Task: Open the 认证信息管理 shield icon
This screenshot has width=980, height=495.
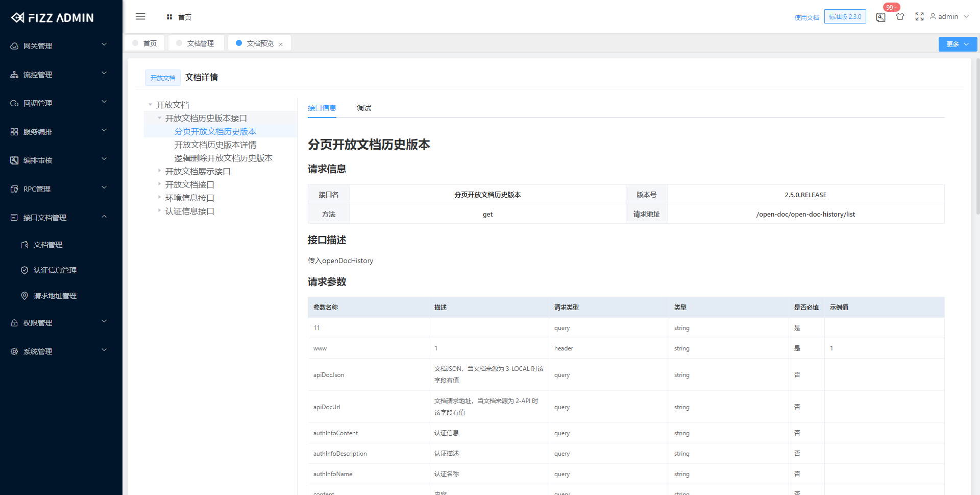Action: coord(24,270)
